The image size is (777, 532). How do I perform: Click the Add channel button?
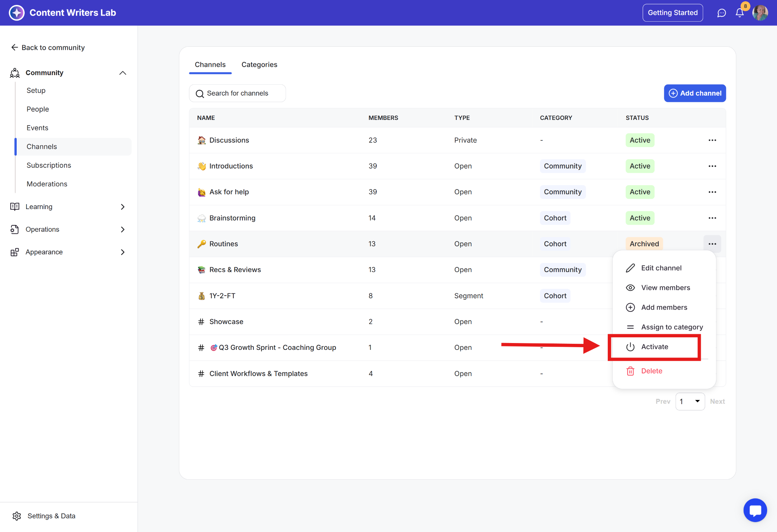(x=695, y=93)
